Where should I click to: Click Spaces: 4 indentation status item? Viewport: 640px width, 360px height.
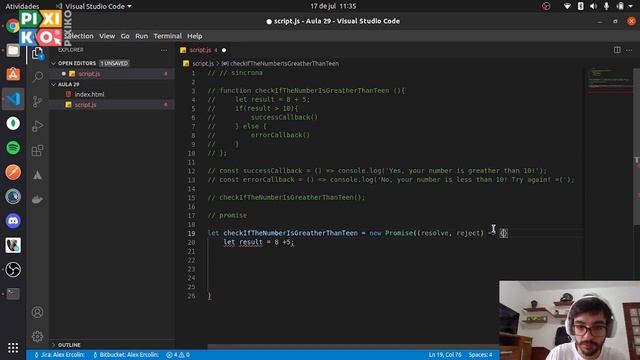[x=480, y=355]
